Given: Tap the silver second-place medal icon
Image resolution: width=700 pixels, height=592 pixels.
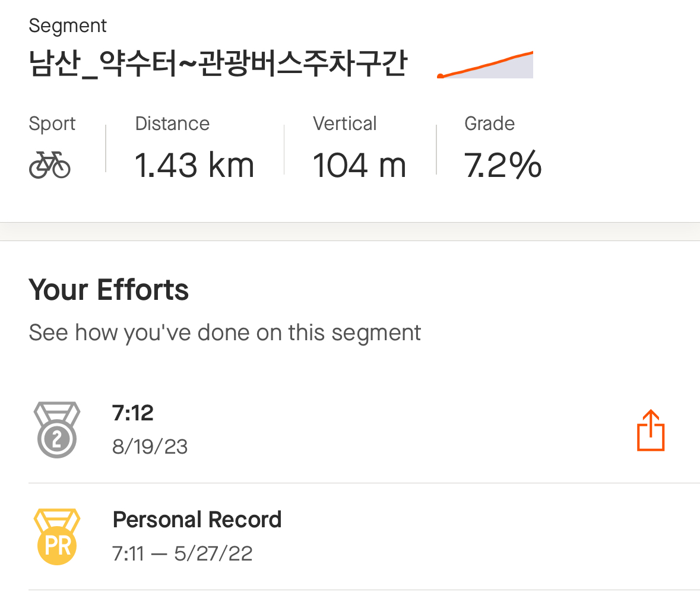Looking at the screenshot, I should [x=56, y=429].
